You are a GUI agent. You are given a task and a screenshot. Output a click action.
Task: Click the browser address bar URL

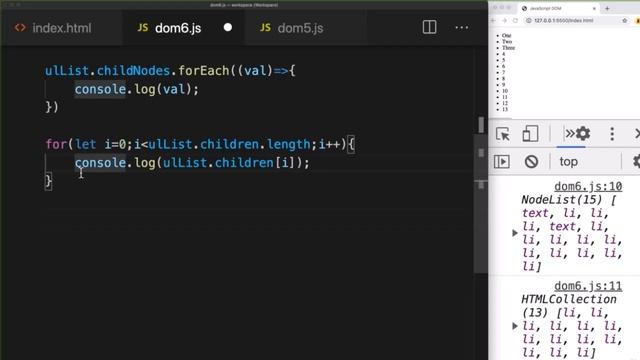click(563, 20)
